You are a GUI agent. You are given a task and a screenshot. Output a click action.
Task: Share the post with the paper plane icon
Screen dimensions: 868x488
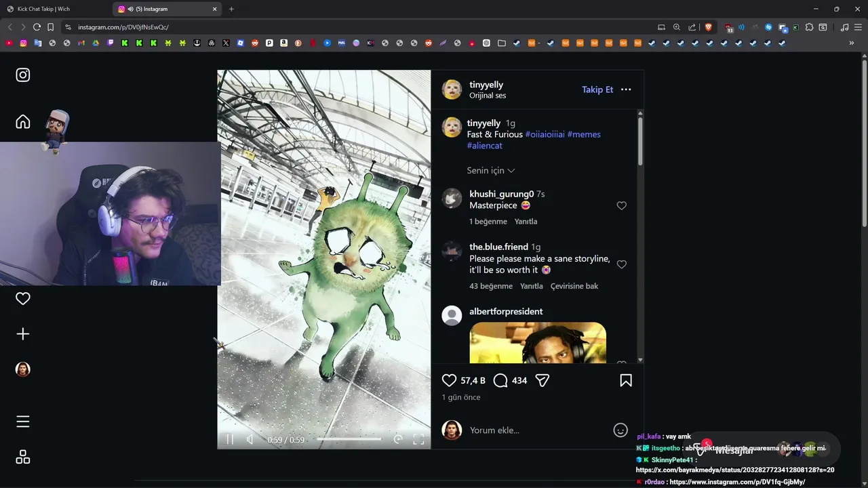pos(542,381)
